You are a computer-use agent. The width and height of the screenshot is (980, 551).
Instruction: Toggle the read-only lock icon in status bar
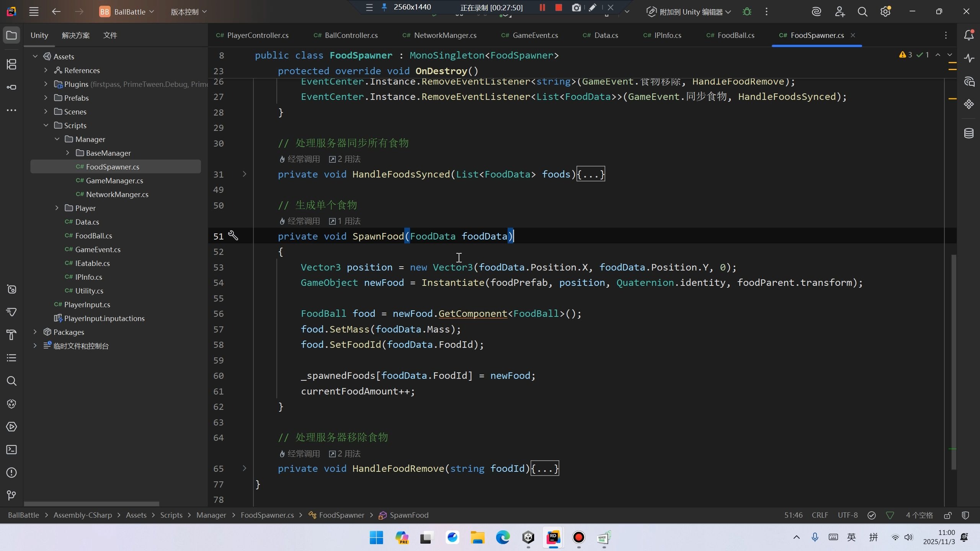pos(947,515)
